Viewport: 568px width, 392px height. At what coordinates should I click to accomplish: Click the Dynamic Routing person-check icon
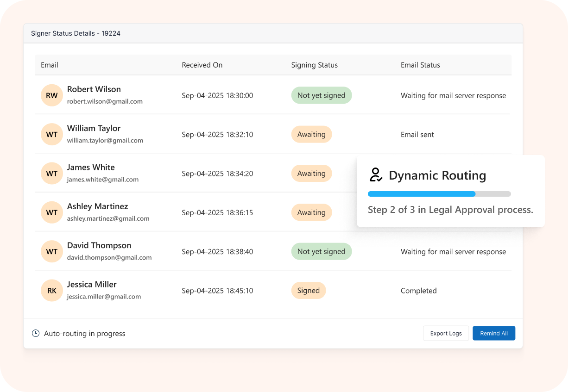point(376,175)
